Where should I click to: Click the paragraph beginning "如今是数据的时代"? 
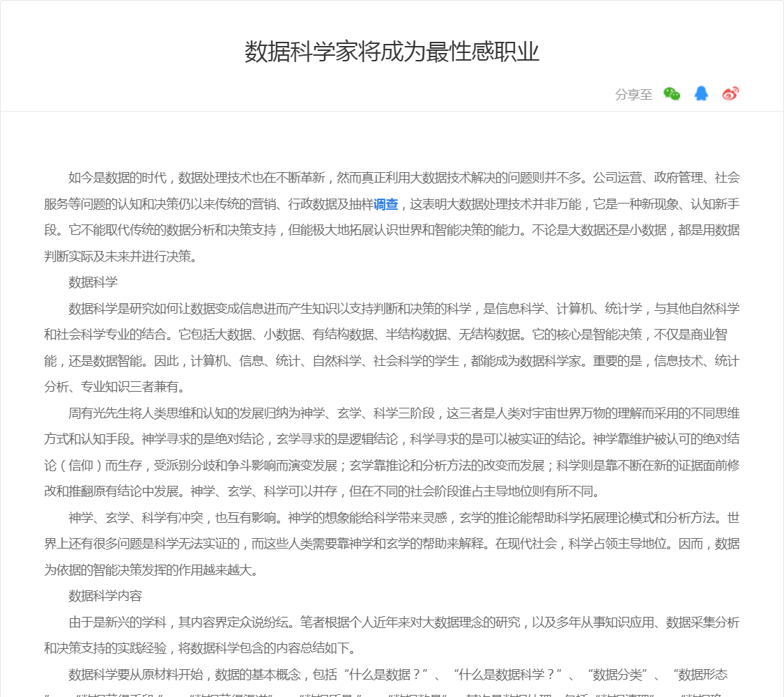point(392,217)
